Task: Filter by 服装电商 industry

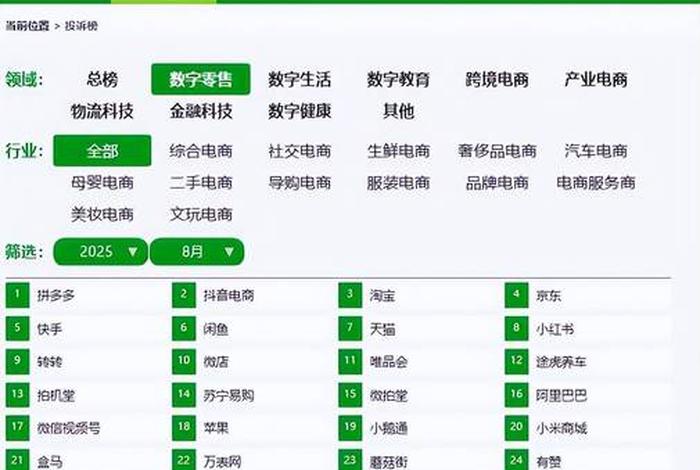Action: 398,183
